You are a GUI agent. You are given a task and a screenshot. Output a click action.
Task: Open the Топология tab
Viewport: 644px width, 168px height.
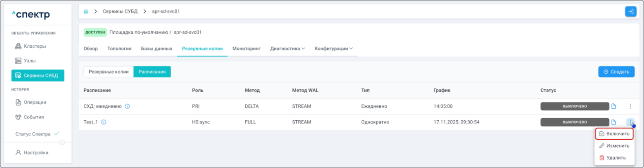tap(119, 49)
